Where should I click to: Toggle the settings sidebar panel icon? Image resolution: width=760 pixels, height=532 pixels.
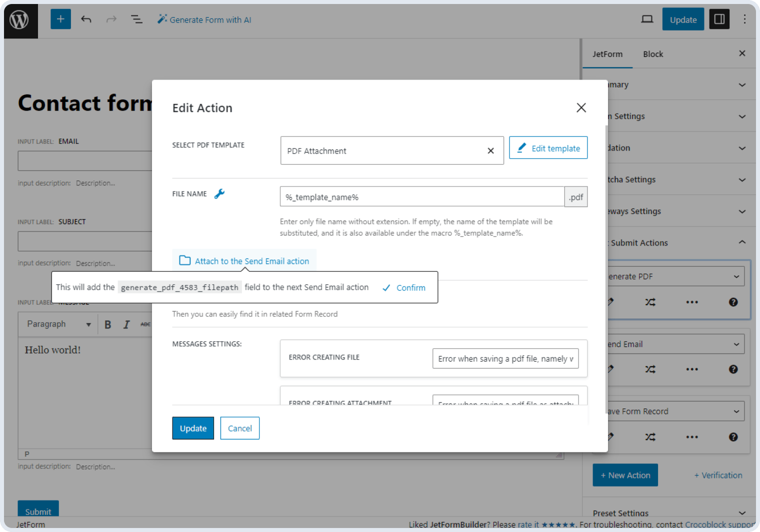[719, 19]
